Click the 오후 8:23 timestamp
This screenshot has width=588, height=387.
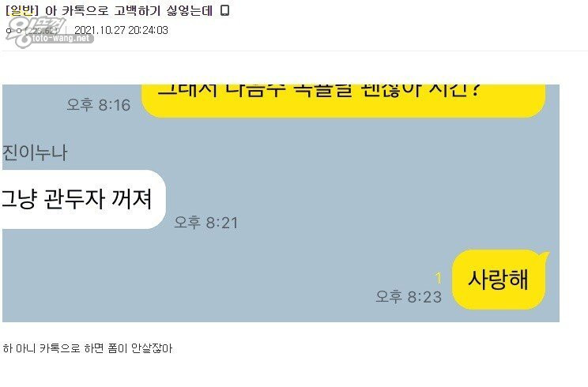pyautogui.click(x=409, y=297)
